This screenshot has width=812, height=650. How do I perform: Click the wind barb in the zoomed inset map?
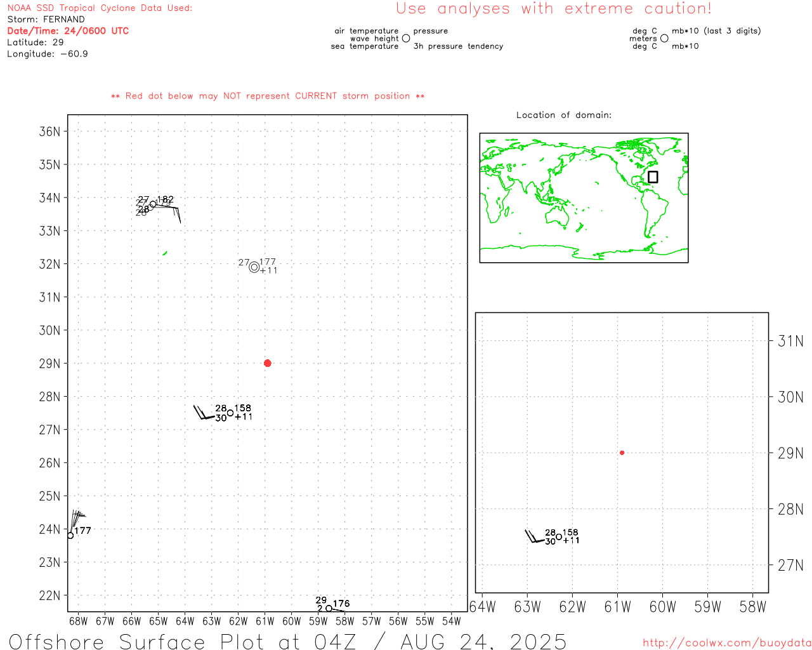click(535, 536)
